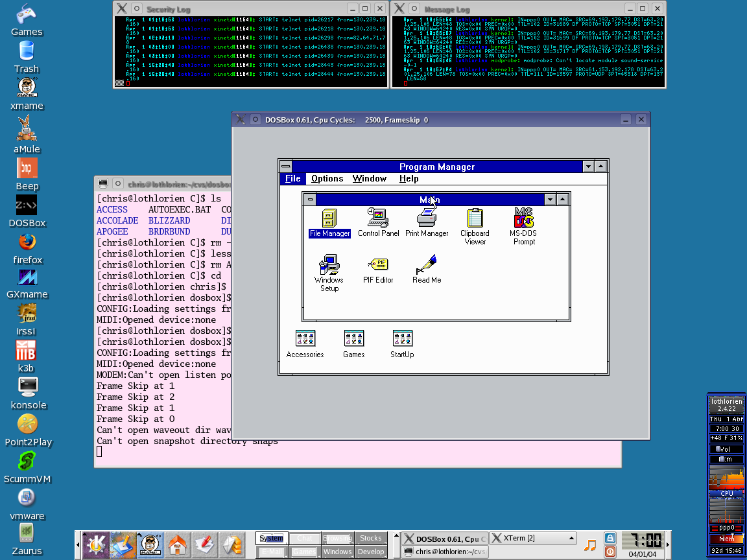Launch aMule from the desktop
The height and width of the screenshot is (560, 747).
pos(27,134)
